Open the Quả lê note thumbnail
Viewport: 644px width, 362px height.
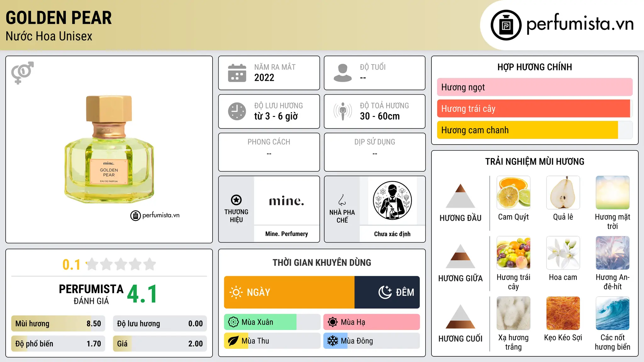(x=563, y=193)
